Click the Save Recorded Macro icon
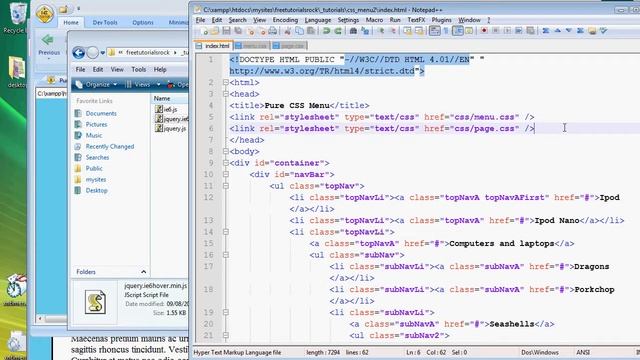The height and width of the screenshot is (360, 640). (x=530, y=31)
